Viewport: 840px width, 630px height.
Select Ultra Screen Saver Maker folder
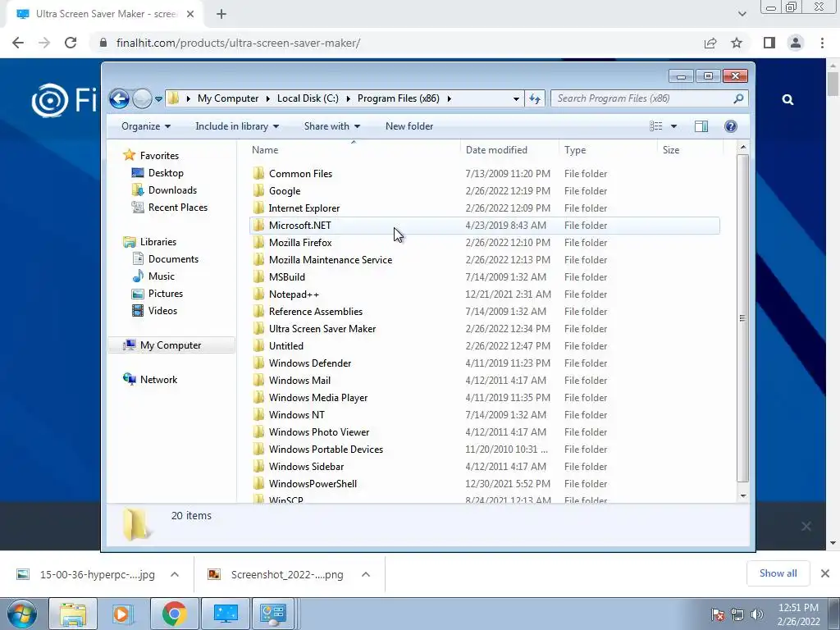(484, 329)
